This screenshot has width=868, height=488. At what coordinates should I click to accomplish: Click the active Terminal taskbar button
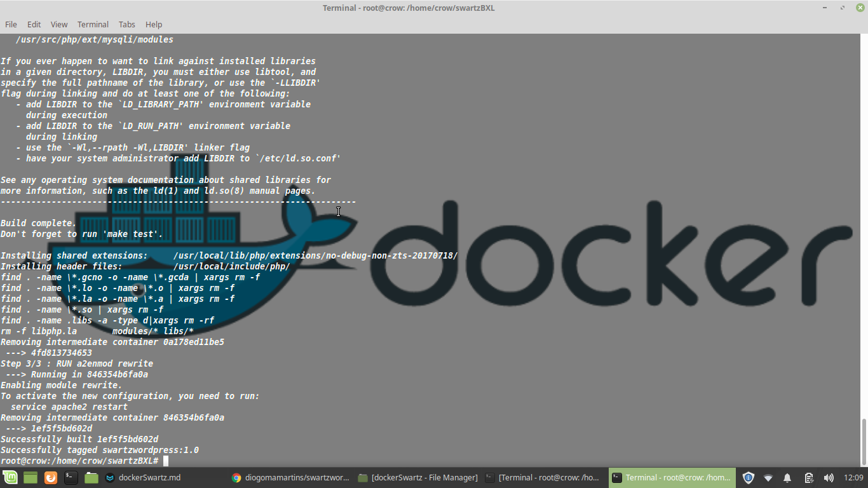pos(672,478)
